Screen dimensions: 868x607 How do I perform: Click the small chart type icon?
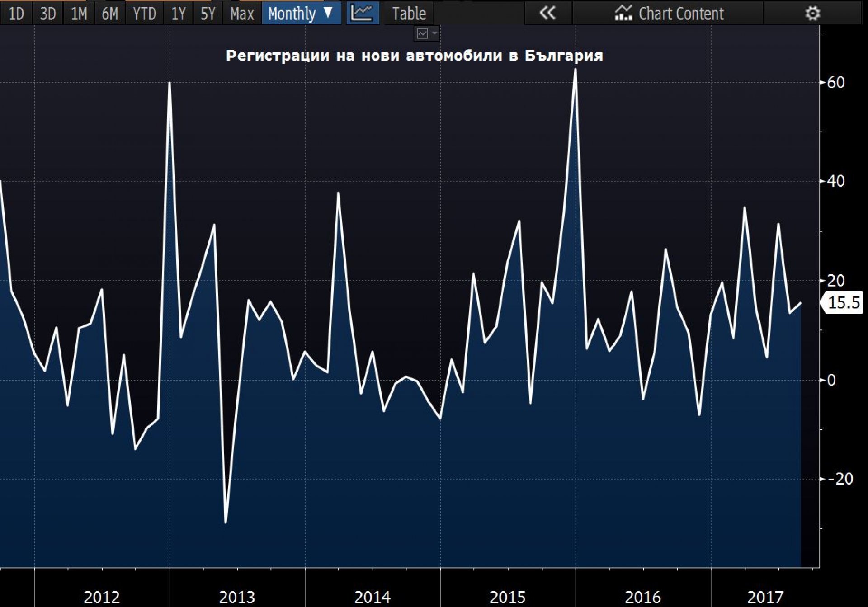(x=423, y=34)
